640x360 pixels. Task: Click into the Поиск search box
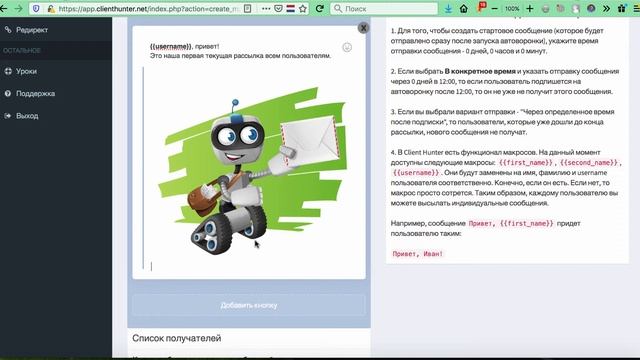[384, 8]
